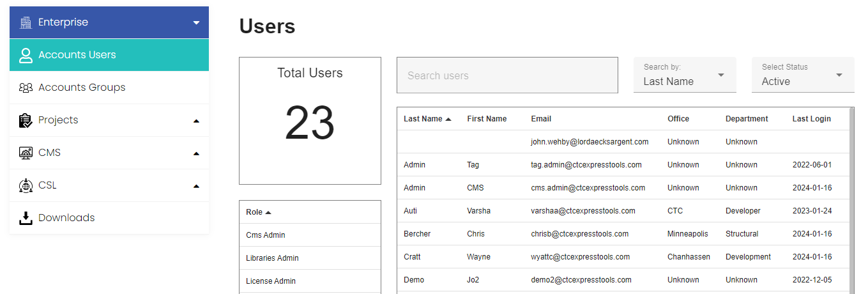Screen dimensions: 868x294
Task: Expand the CSL menu section
Action: (196, 186)
